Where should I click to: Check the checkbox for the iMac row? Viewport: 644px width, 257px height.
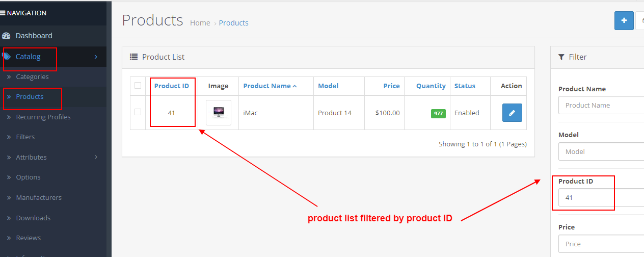(x=138, y=112)
